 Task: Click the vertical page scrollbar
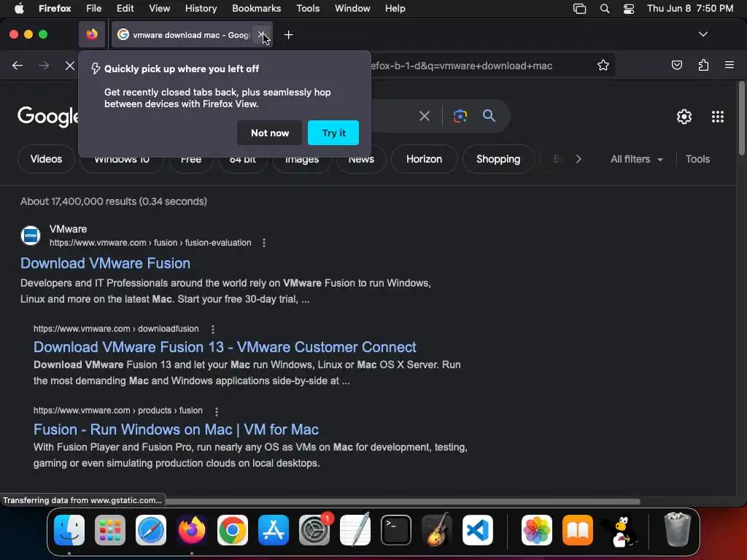coord(741,118)
